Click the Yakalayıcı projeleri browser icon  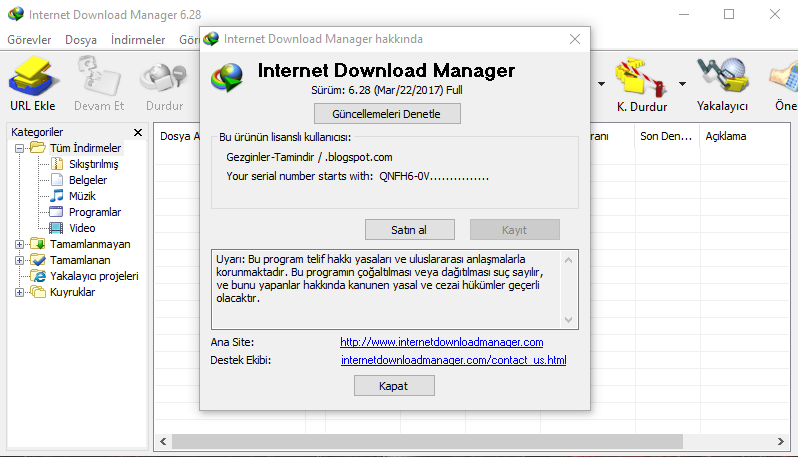(38, 276)
